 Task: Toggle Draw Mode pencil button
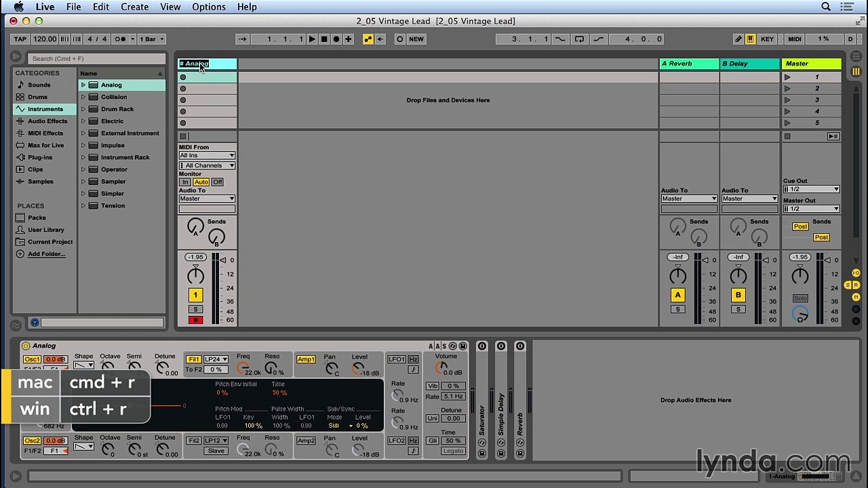[738, 39]
